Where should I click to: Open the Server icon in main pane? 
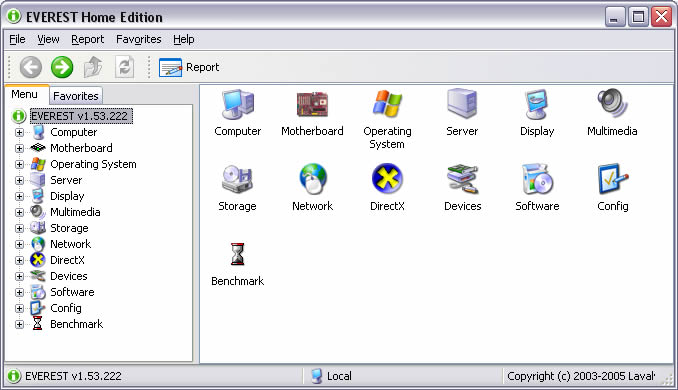pos(462,104)
